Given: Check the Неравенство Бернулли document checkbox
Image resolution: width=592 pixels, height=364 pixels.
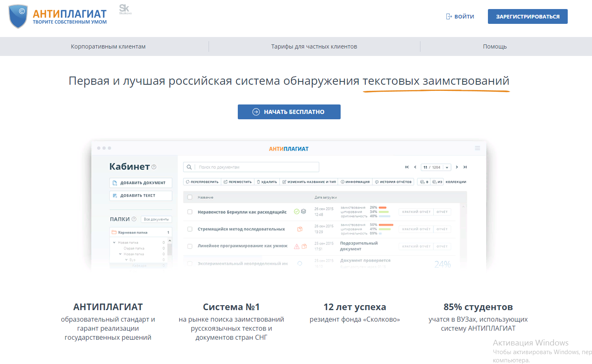Looking at the screenshot, I should (x=190, y=212).
